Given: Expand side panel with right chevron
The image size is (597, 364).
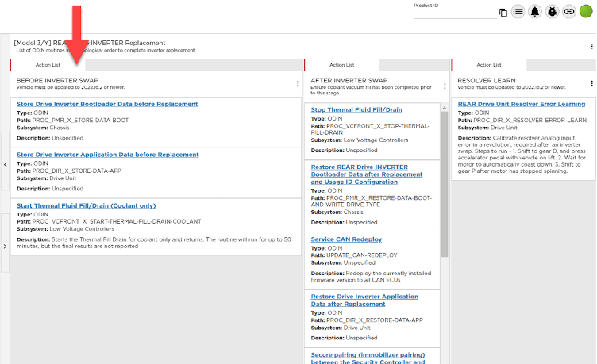Looking at the screenshot, I should 5,247.
